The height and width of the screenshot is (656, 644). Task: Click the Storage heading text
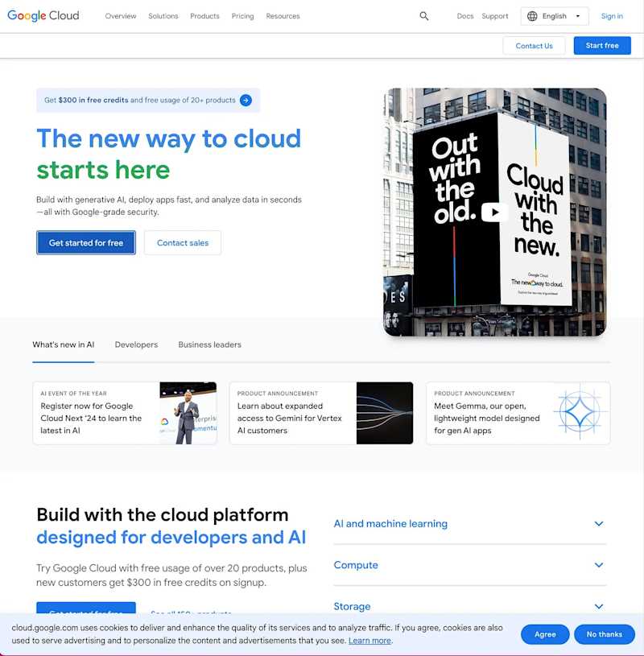[x=352, y=607]
